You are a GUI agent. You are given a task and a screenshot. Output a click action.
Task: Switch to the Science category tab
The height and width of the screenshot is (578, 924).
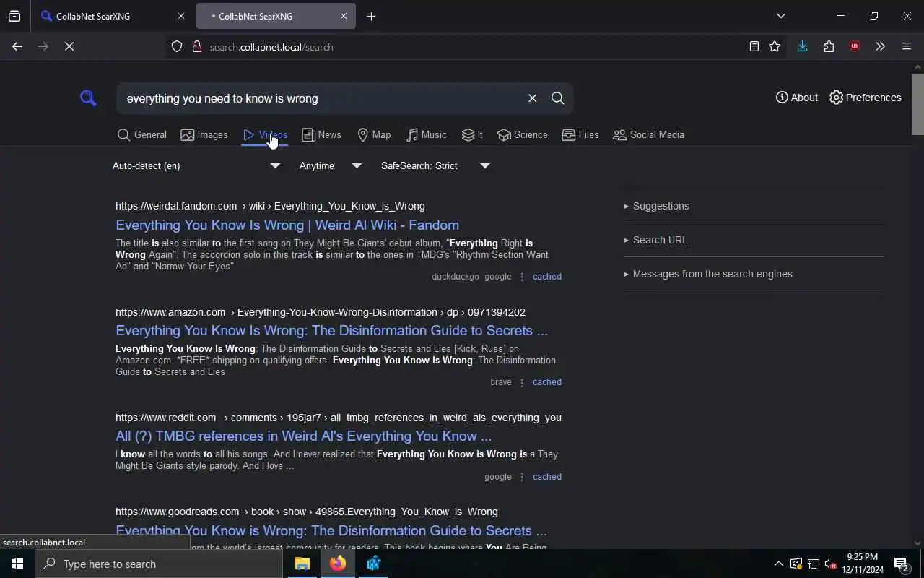(522, 135)
